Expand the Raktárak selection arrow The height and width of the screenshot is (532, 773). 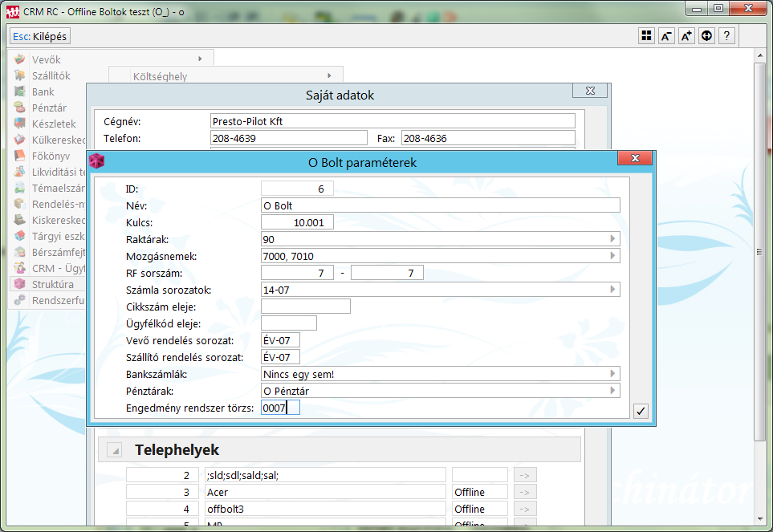point(612,239)
